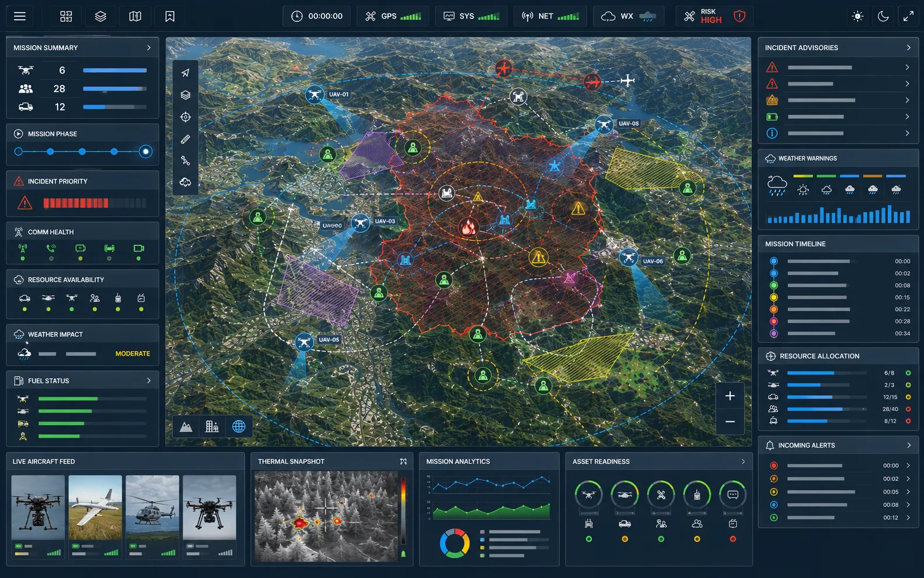Click the UAV-01 drone marker
Screen dimensions: 924x578
tap(315, 94)
